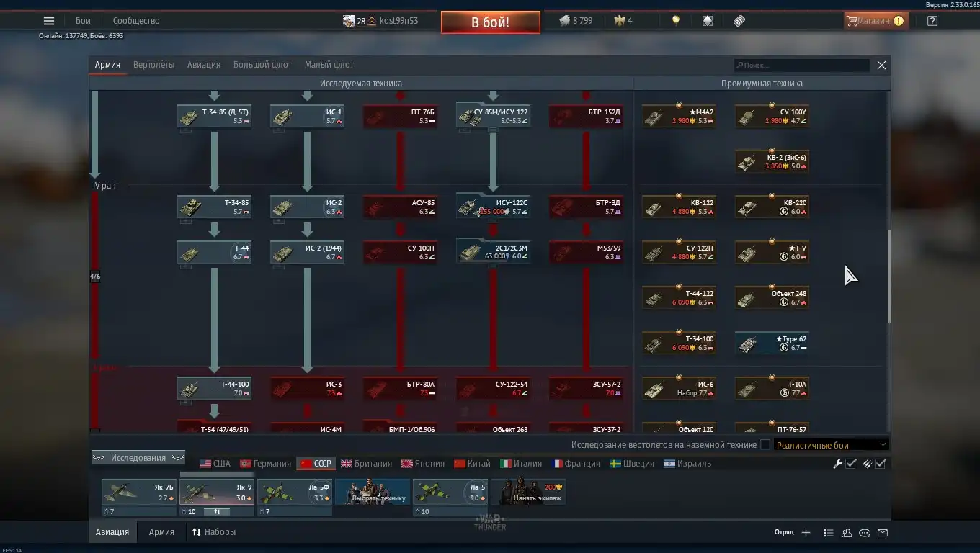Viewport: 980px width, 553px height.
Task: Open the contacts list icon
Action: (x=828, y=533)
